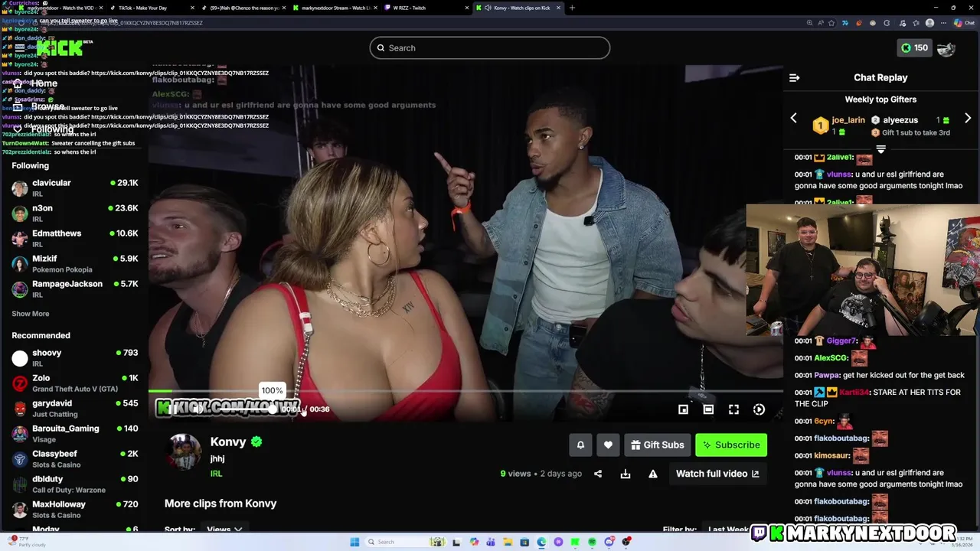
Task: Enable notifications with the bell icon
Action: pos(580,445)
